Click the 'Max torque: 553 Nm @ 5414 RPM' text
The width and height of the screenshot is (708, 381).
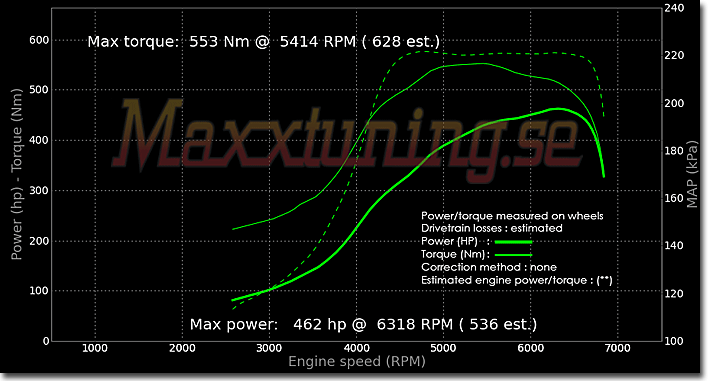pyautogui.click(x=222, y=42)
